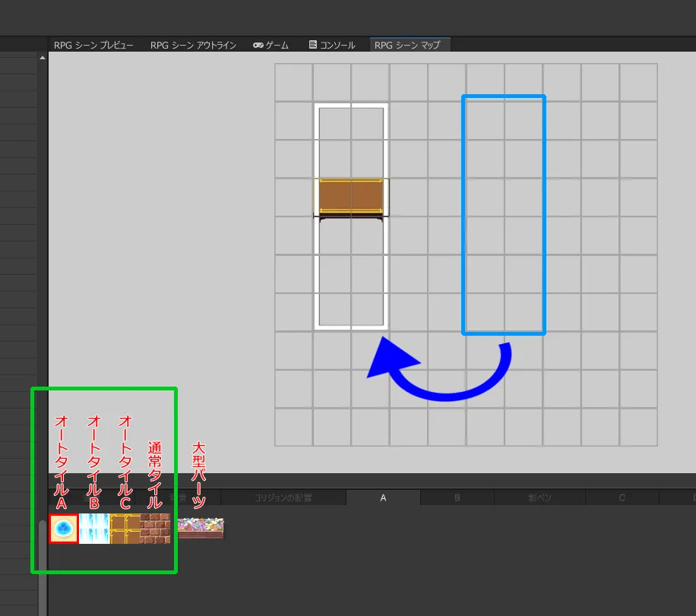Select the flower bed large part tile
Screen dimensions: 696x616
point(201,527)
